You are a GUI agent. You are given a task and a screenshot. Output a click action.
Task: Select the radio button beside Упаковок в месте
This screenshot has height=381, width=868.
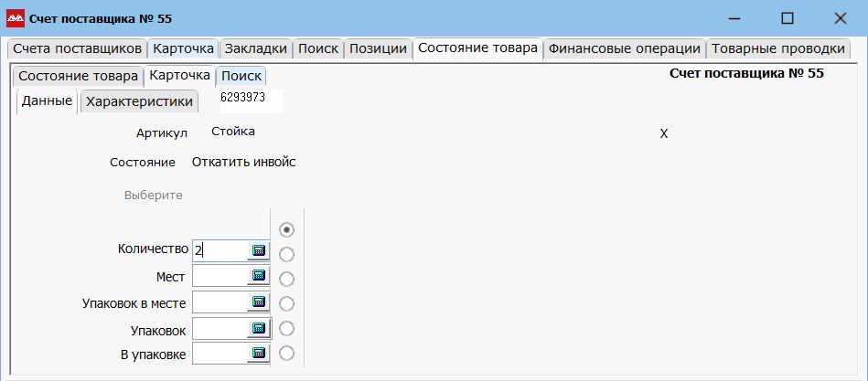pos(286,303)
